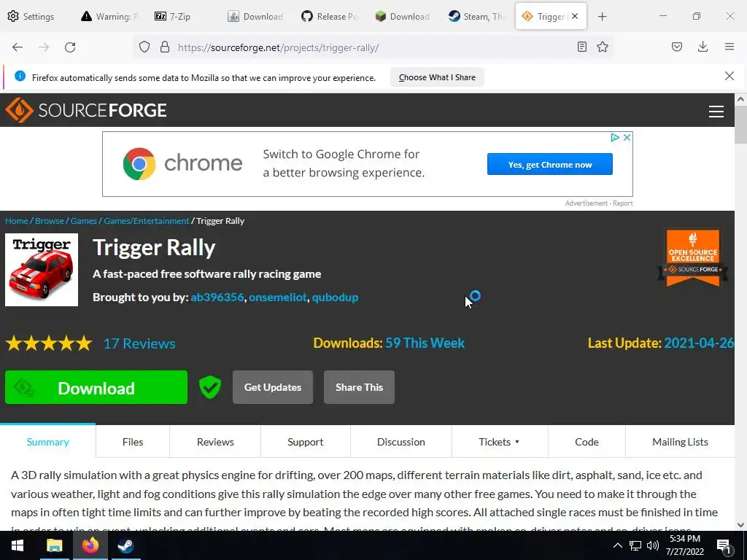Open the Firefox downloads panel
747x560 pixels.
click(x=703, y=47)
